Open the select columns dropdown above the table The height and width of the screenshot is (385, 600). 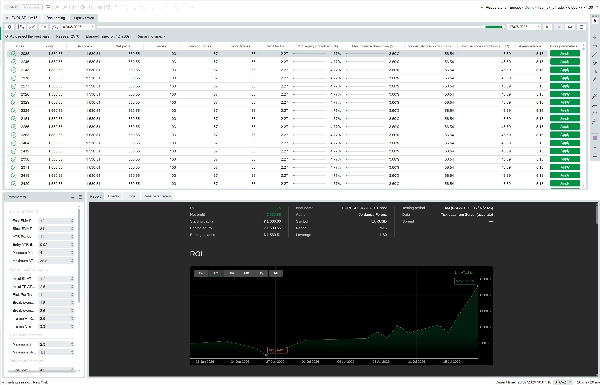click(x=152, y=37)
